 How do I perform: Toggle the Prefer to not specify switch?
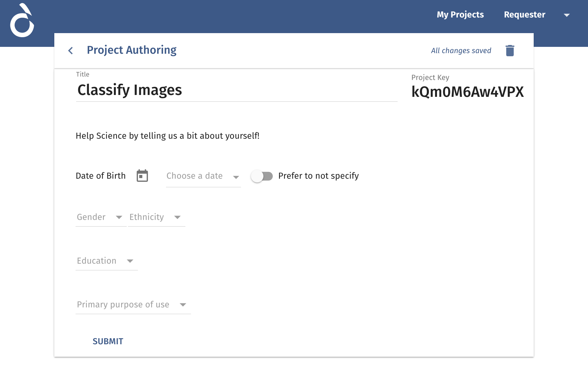262,176
